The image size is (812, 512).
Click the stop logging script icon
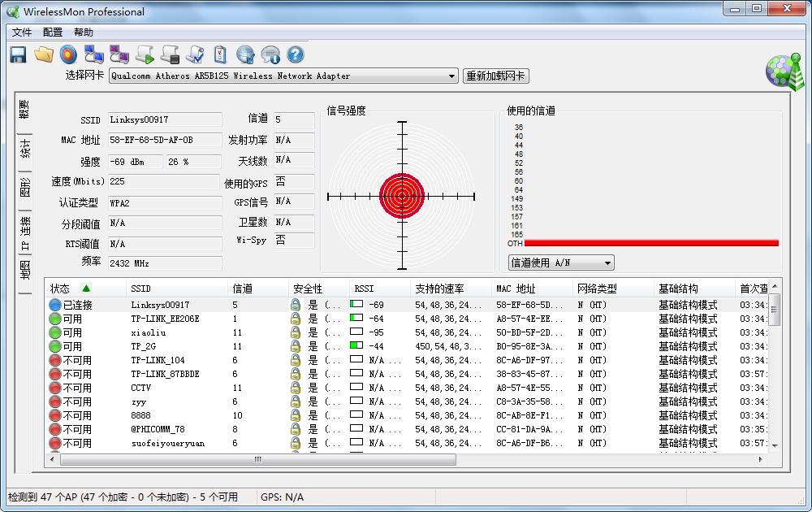170,54
